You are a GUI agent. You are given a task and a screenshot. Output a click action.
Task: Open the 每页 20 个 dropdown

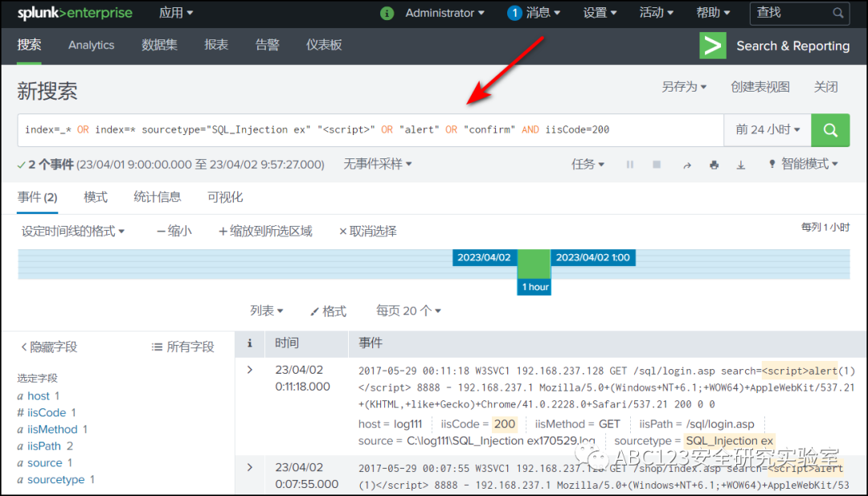click(408, 311)
